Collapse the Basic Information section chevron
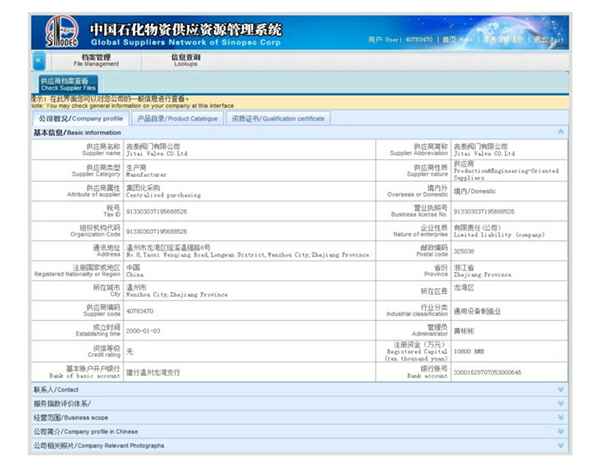The width and height of the screenshot is (600, 467). pos(561,132)
